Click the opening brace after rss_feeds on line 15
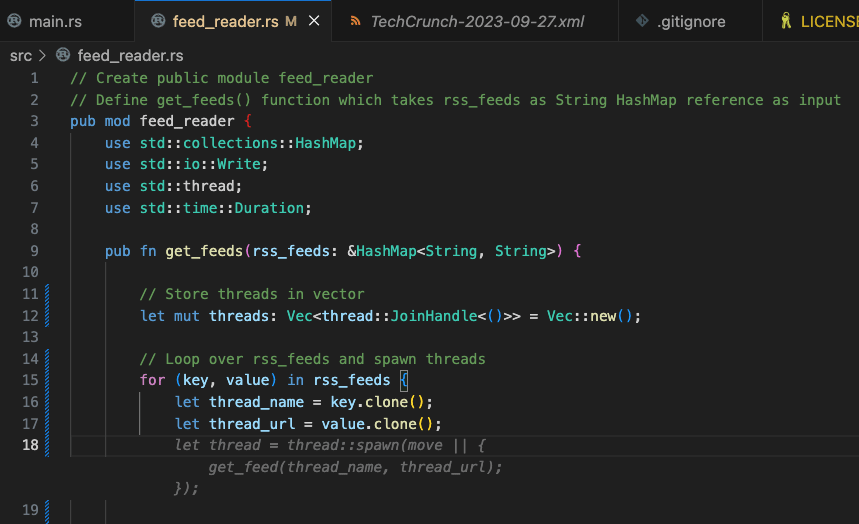This screenshot has height=524, width=859. click(x=404, y=380)
